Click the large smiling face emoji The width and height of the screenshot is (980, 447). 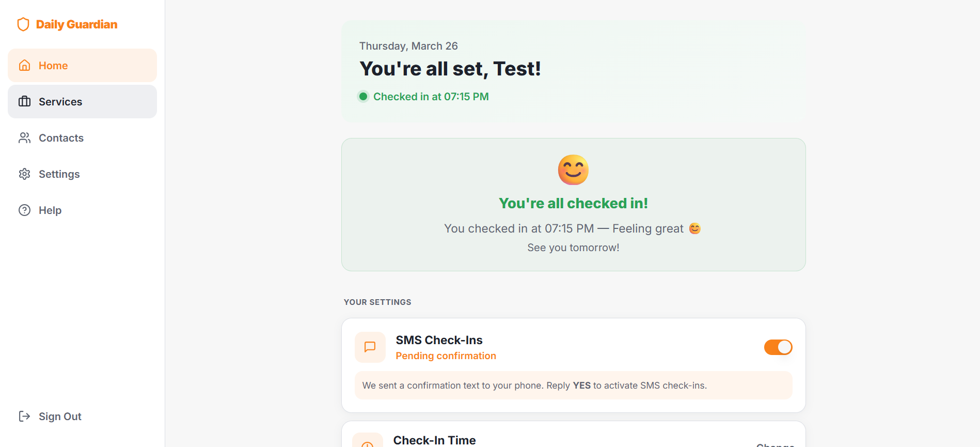tap(573, 170)
